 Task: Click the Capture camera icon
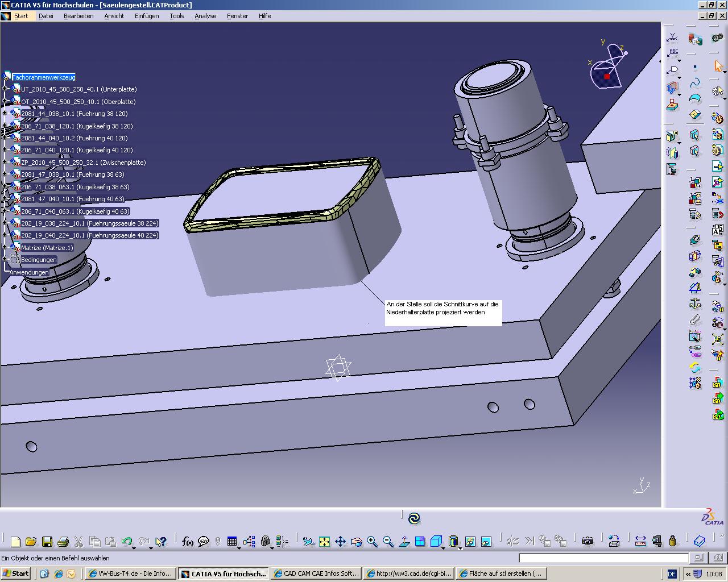click(588, 542)
